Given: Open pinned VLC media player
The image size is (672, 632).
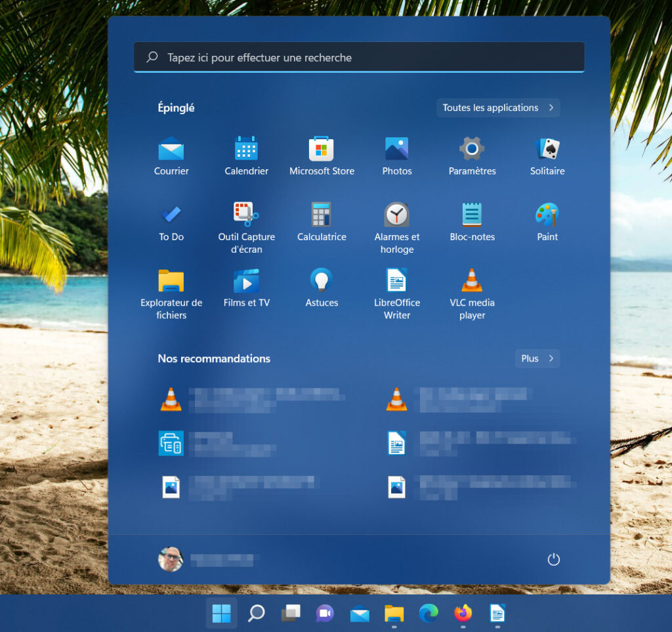Looking at the screenshot, I should [472, 294].
